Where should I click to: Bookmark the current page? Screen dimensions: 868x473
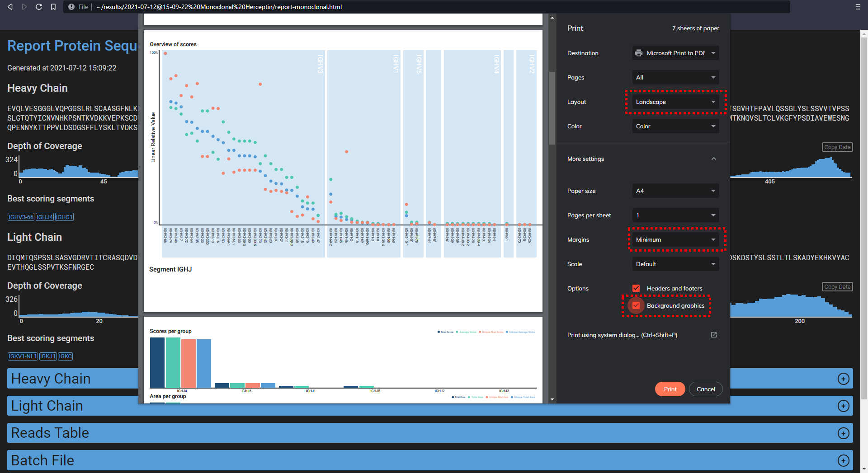pos(53,7)
